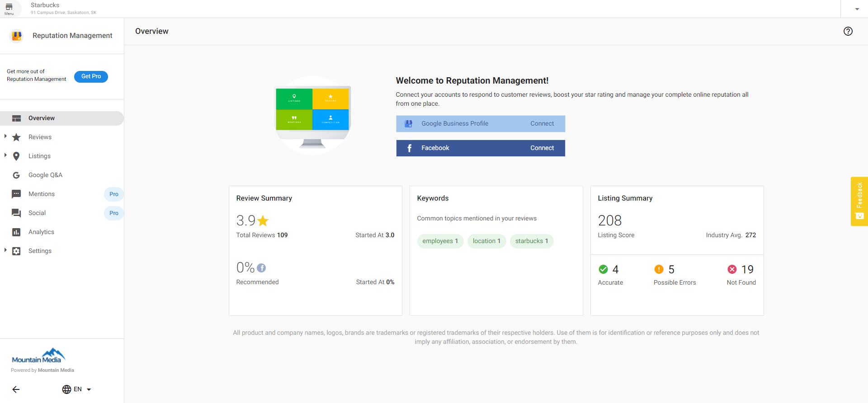Click the Keywords card title

click(x=433, y=198)
